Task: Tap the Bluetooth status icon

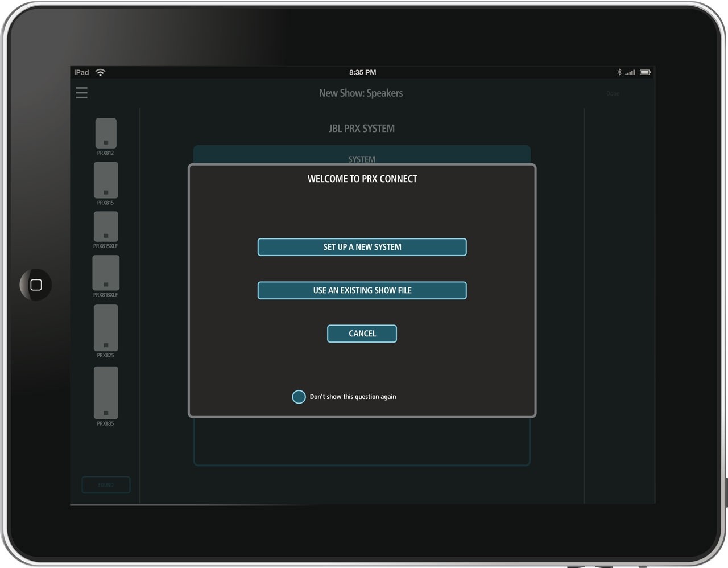Action: click(619, 72)
